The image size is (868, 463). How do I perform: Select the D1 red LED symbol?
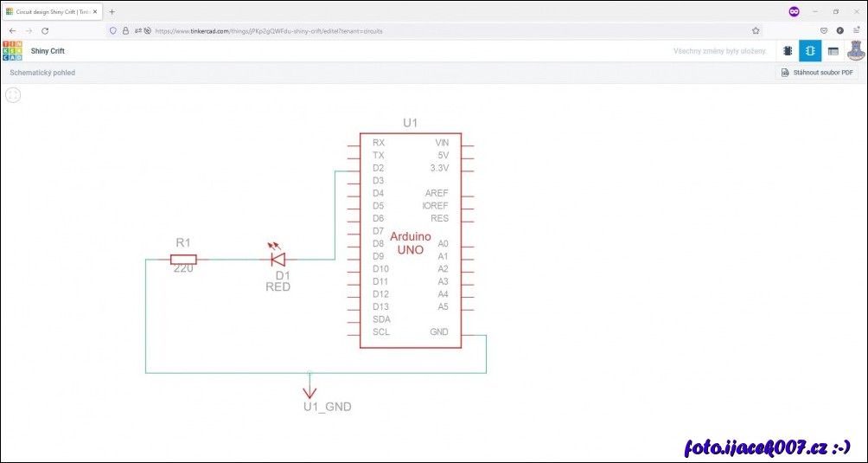tap(278, 258)
